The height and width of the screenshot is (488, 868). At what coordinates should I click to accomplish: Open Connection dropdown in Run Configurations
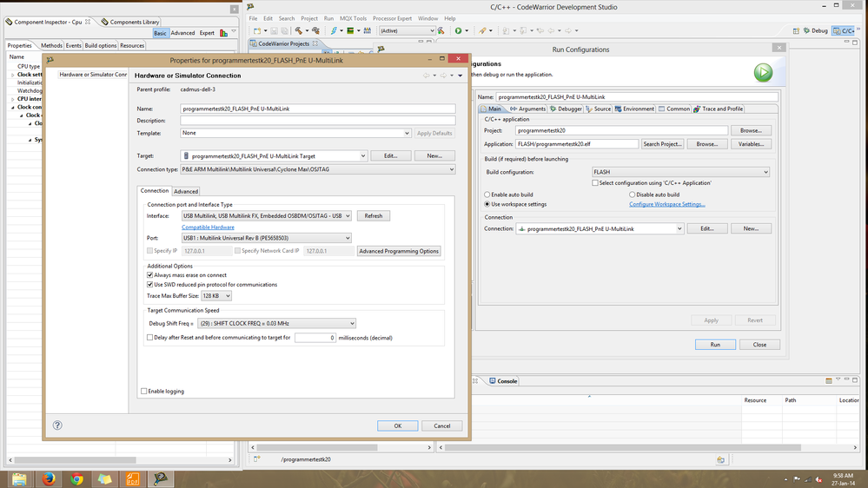[679, 228]
